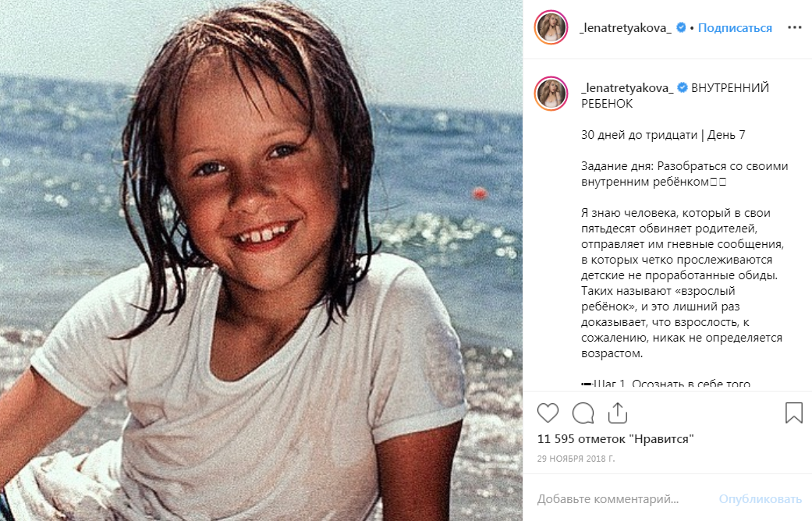This screenshot has width=812, height=521.
Task: Click the paragraph starting "Я знаю человека"
Action: click(x=682, y=282)
